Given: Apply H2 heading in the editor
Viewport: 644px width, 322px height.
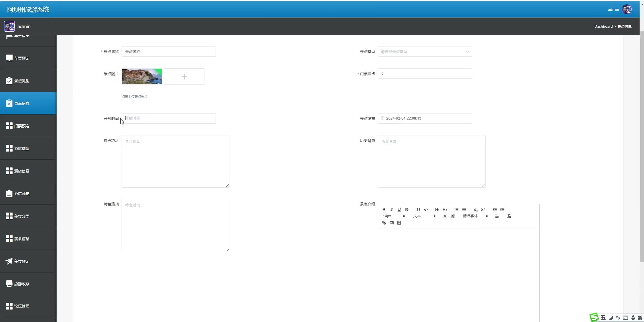Looking at the screenshot, I should click(445, 210).
